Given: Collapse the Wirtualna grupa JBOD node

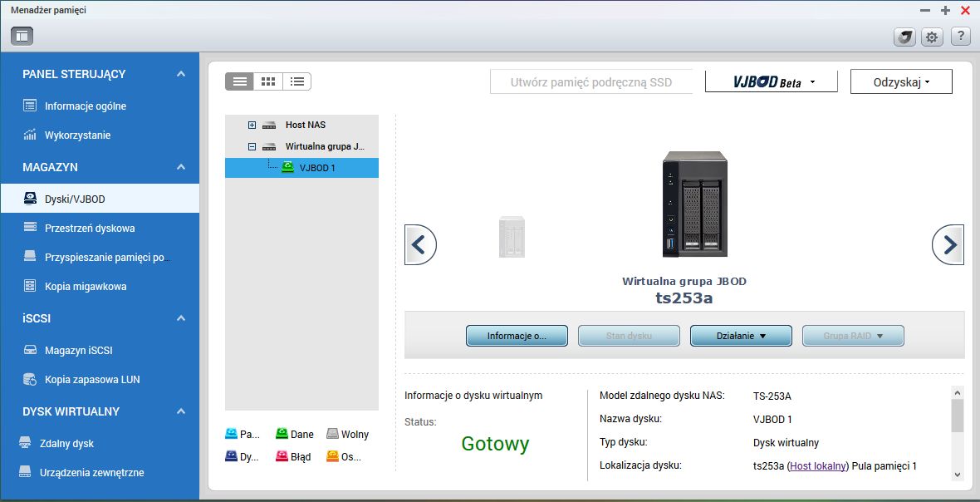Looking at the screenshot, I should pyautogui.click(x=252, y=147).
